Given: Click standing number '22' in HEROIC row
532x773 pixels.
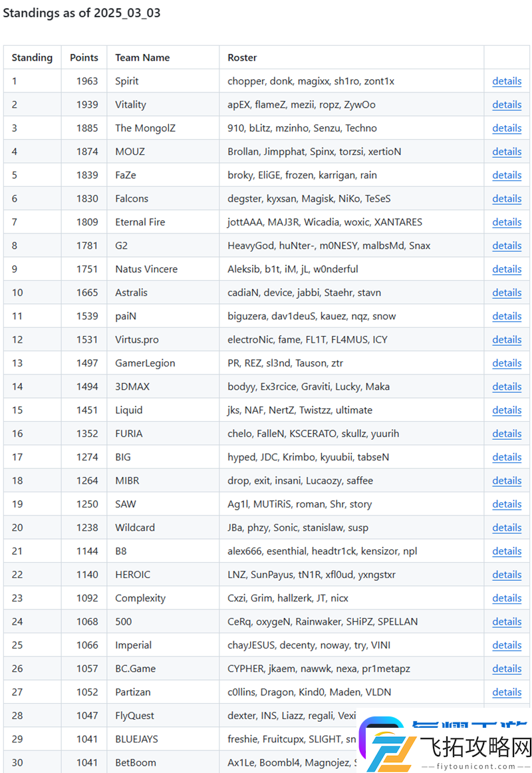Looking at the screenshot, I should pyautogui.click(x=17, y=574).
